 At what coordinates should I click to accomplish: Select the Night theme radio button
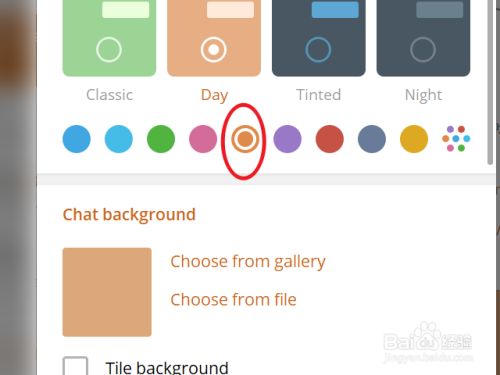coord(423,50)
